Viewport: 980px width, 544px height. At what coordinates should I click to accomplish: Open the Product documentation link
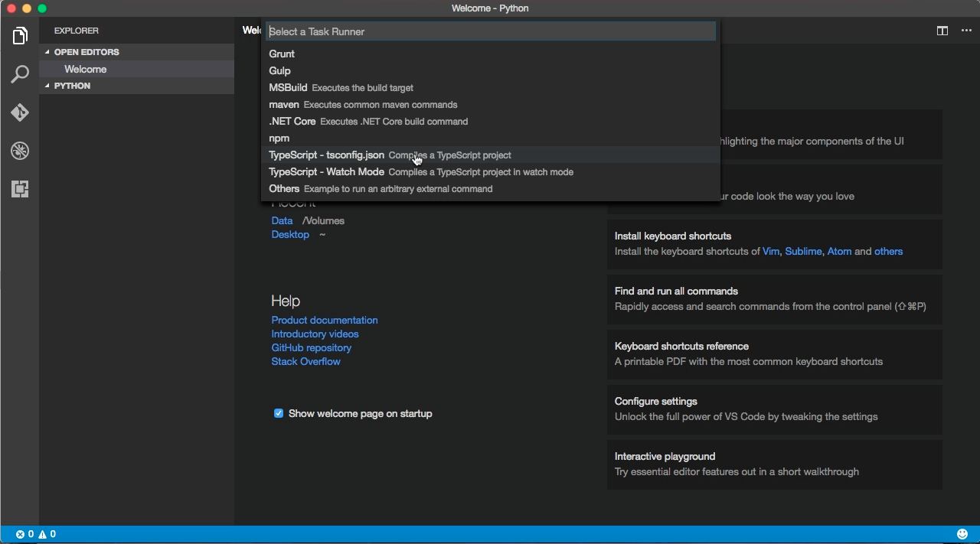coord(325,320)
